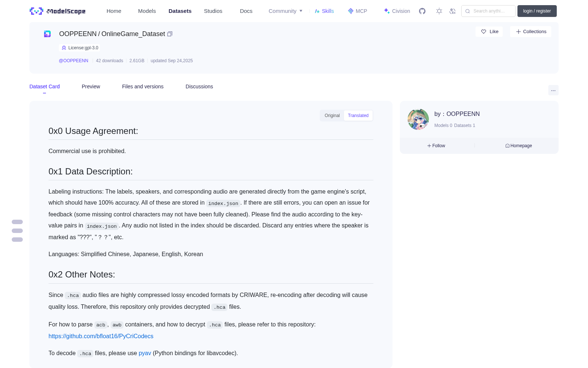Switch language with the translate icon
The image size is (588, 368).
pyautogui.click(x=453, y=11)
